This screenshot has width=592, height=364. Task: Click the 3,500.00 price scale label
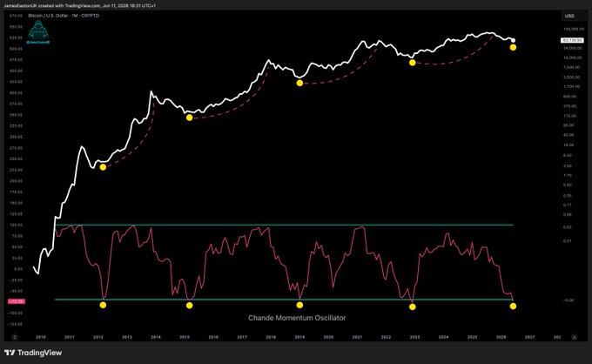[574, 77]
